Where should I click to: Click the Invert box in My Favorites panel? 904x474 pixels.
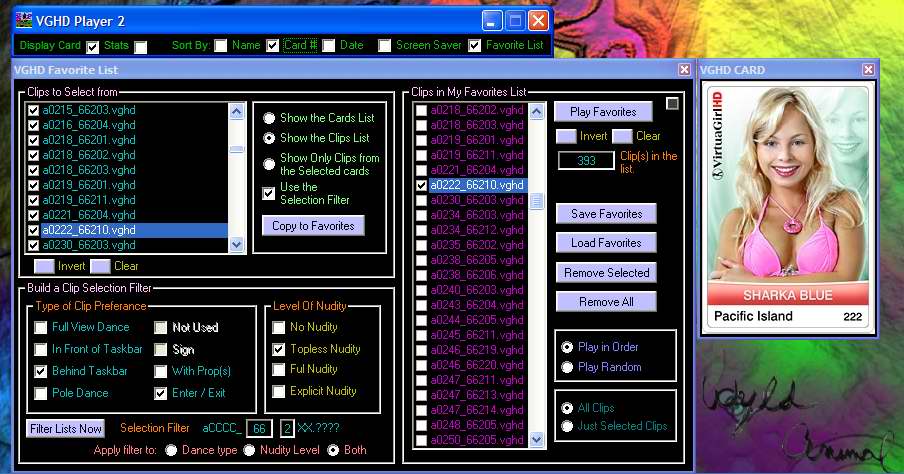click(x=566, y=136)
